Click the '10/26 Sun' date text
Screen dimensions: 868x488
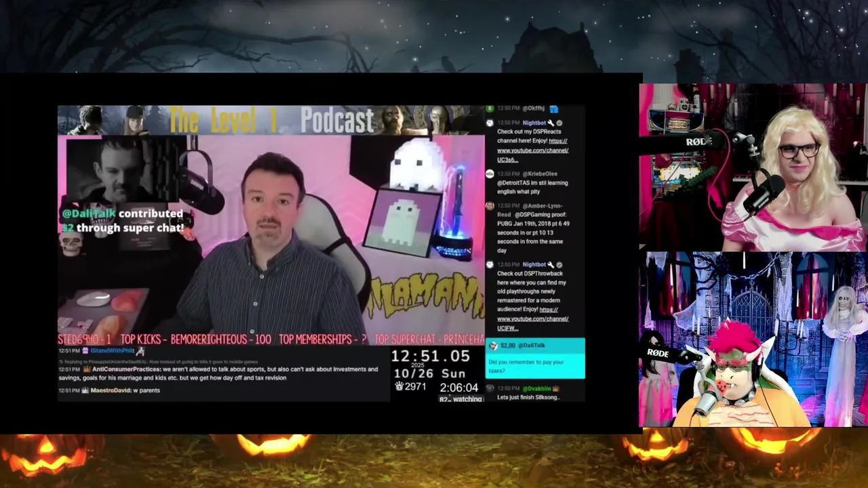tap(430, 373)
